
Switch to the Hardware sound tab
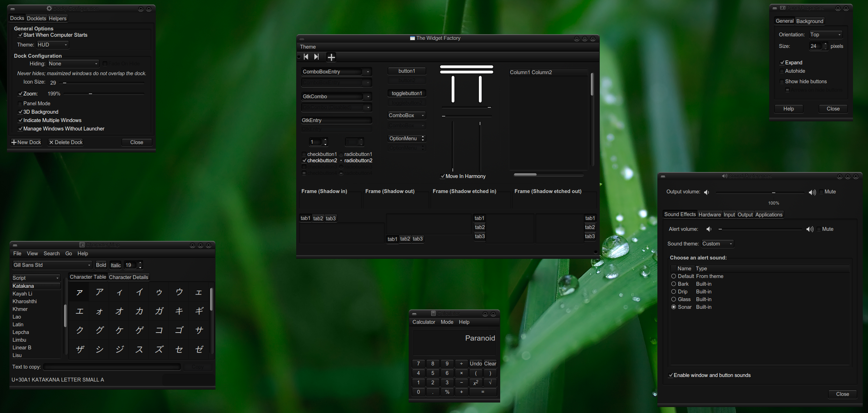tap(709, 215)
